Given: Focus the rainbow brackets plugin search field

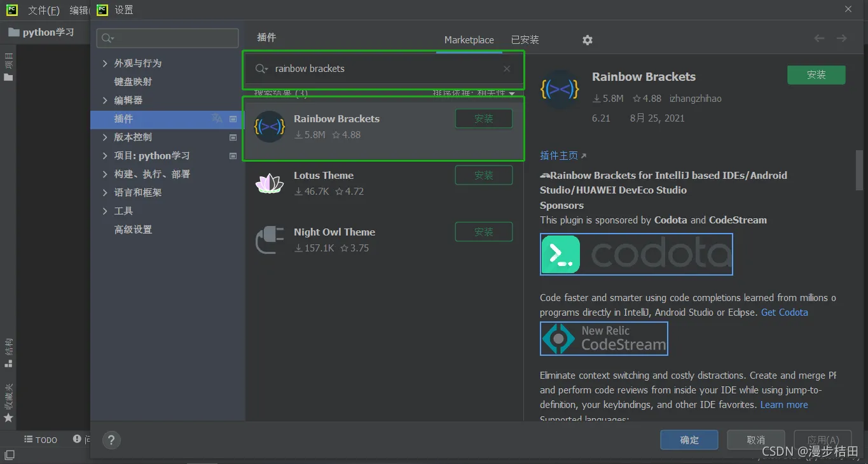Looking at the screenshot, I should click(383, 69).
